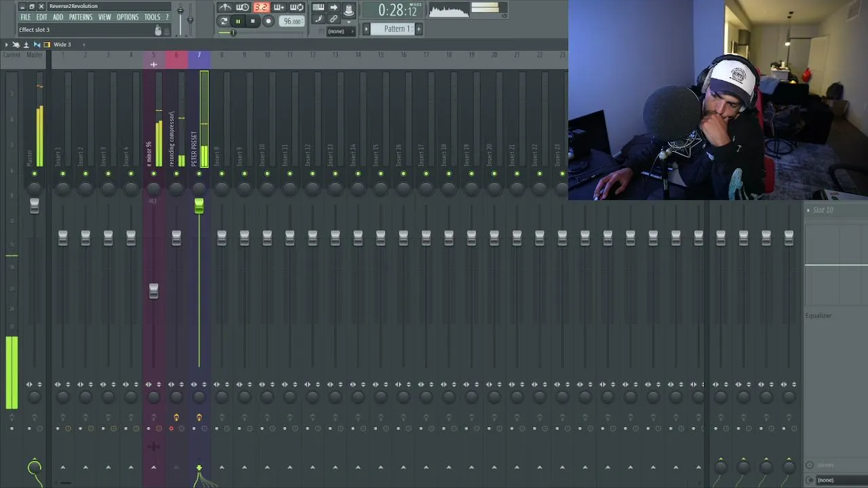Image resolution: width=868 pixels, height=488 pixels.
Task: Click stereo separation knob on e minor 96 track
Action: [154, 397]
